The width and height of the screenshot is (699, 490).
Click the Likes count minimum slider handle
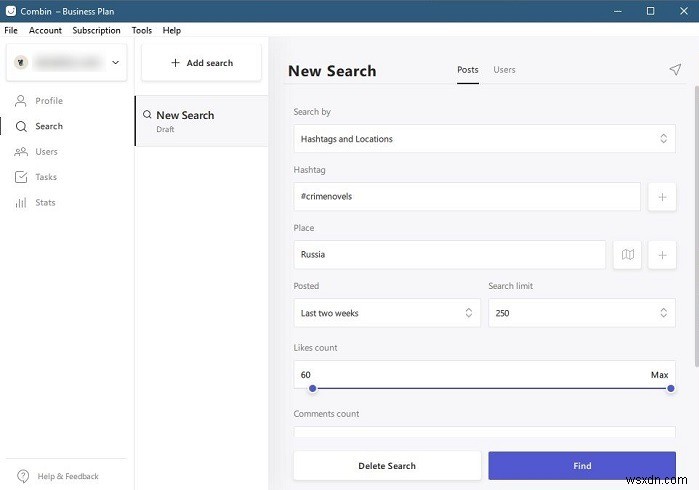(312, 389)
